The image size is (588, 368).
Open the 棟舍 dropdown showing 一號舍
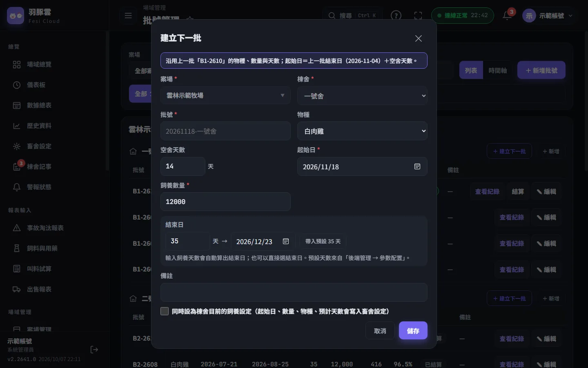[362, 96]
